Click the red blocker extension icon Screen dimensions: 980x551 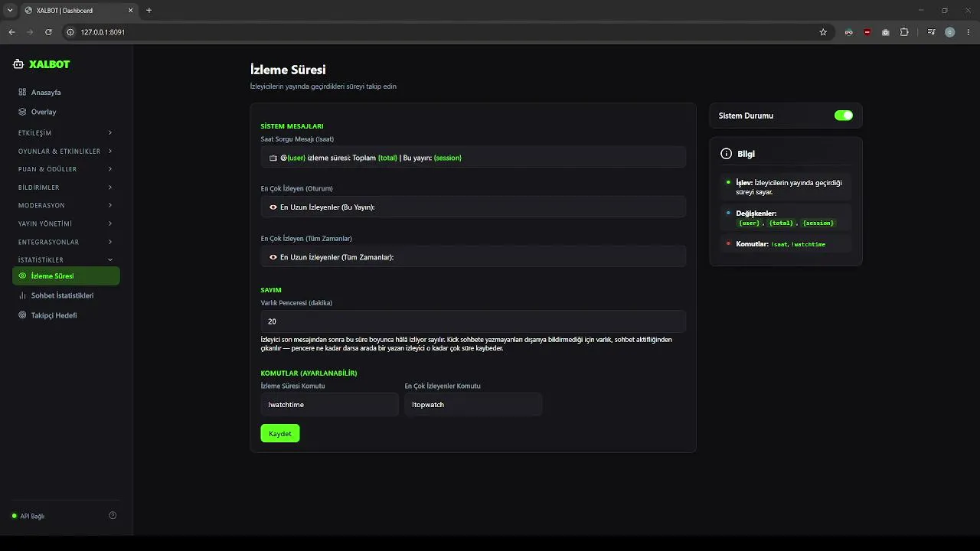pos(867,32)
